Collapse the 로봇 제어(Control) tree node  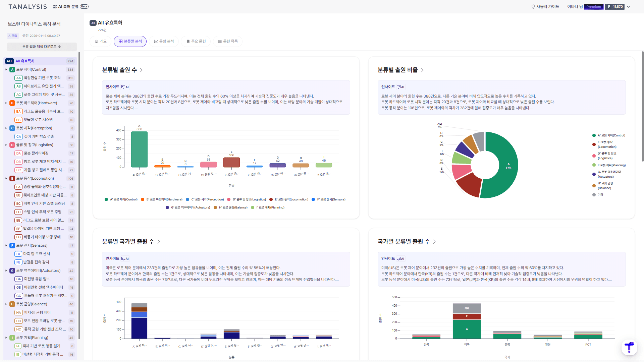coord(6,70)
